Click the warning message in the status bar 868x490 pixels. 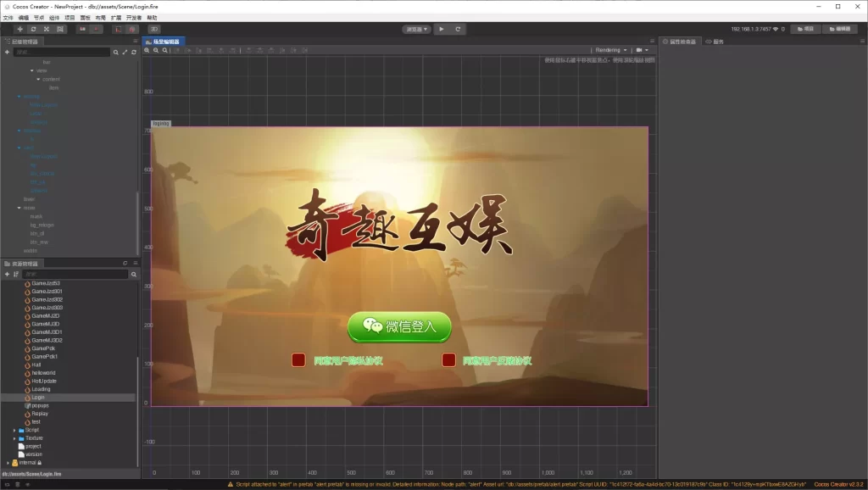pos(516,484)
